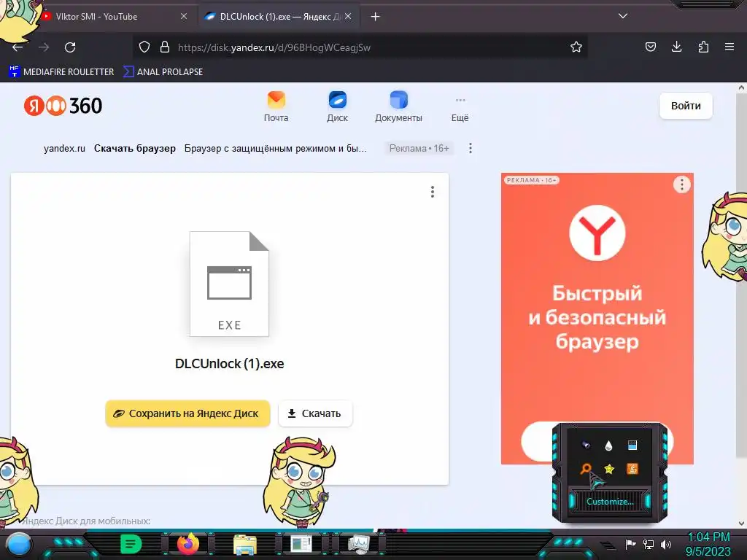Click the orange magnifier tray icon
The image size is (747, 560).
click(586, 469)
